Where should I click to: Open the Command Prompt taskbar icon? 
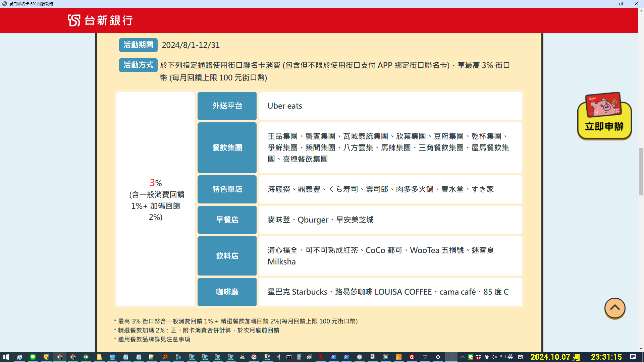click(x=289, y=357)
